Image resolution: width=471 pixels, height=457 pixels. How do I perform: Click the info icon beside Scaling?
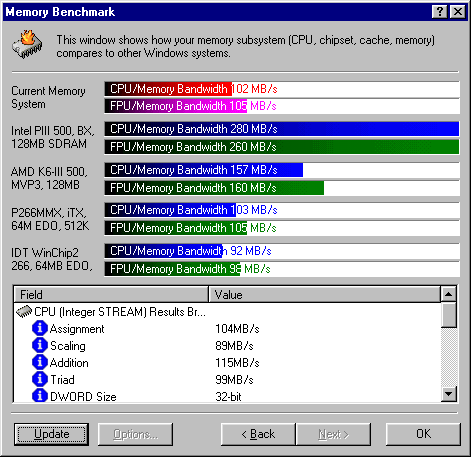pos(40,345)
